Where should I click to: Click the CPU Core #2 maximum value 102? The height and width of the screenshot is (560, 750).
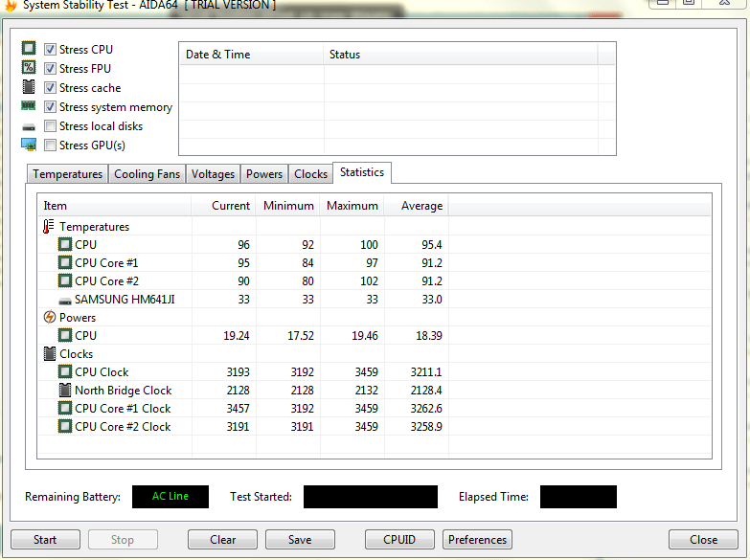(369, 281)
